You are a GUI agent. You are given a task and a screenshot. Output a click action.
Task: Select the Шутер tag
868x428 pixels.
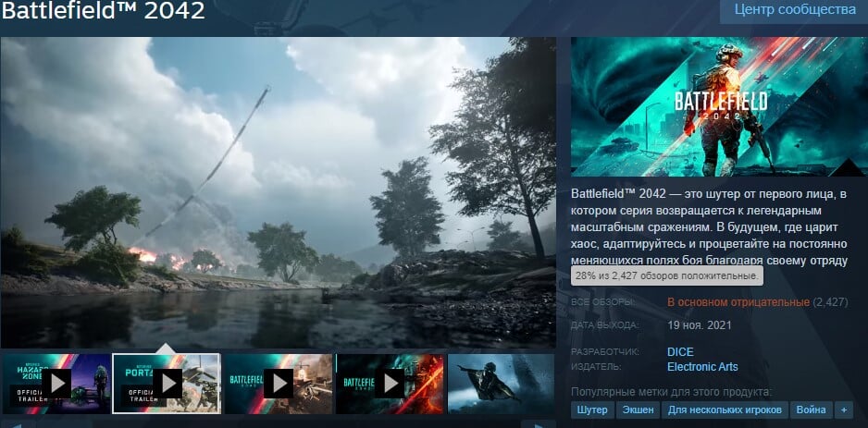coord(594,410)
